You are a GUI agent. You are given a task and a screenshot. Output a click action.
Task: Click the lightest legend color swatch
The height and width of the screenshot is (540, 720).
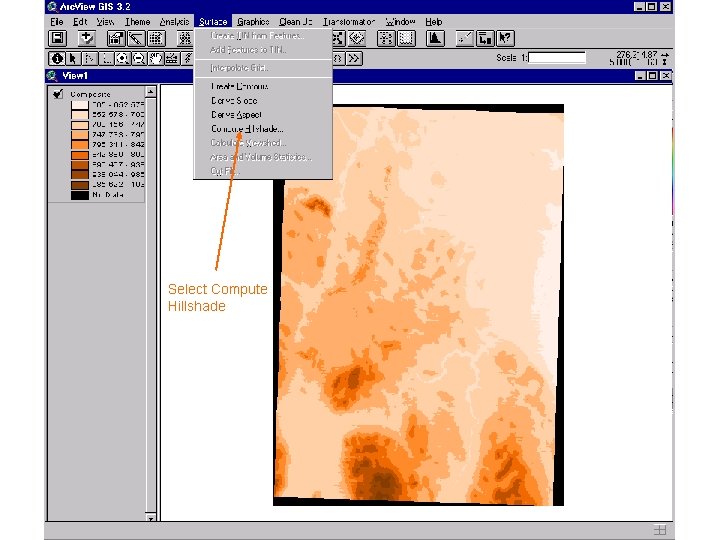(x=80, y=105)
